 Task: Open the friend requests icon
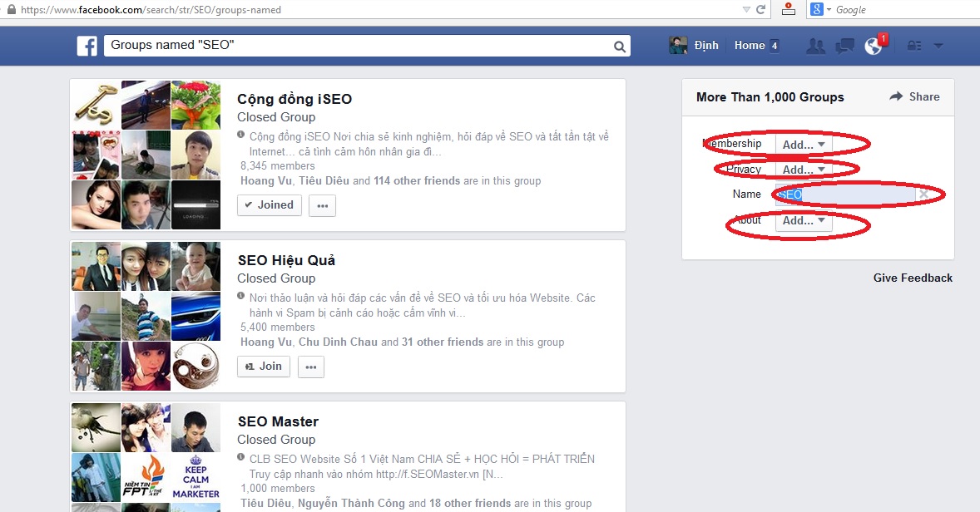point(815,46)
